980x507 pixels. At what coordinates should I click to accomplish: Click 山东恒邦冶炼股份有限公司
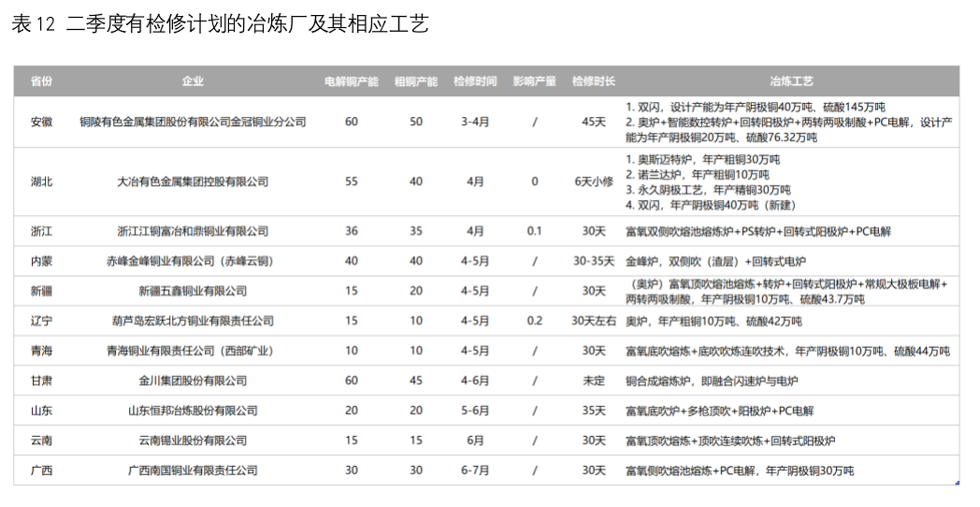[193, 411]
